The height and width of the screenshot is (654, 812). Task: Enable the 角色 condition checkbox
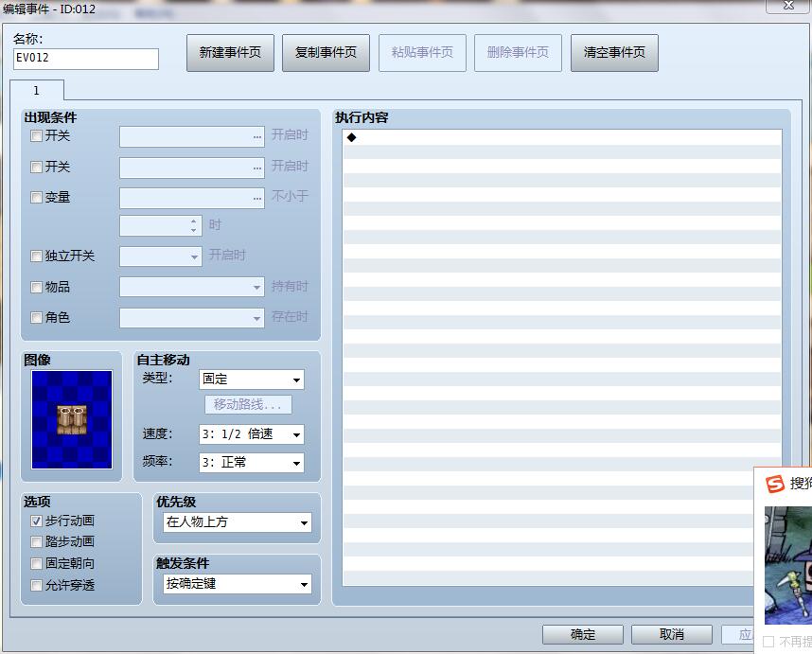[x=36, y=317]
